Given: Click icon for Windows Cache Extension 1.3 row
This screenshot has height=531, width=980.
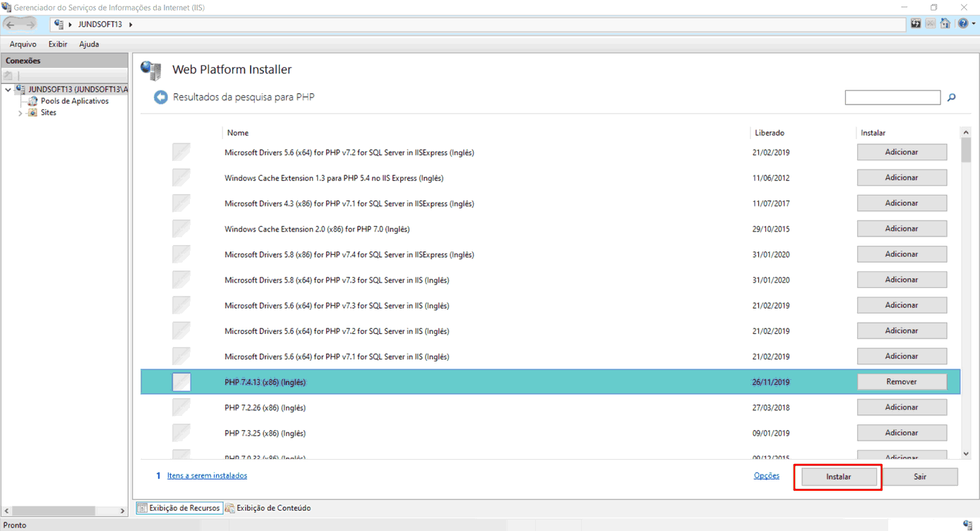Looking at the screenshot, I should [181, 178].
